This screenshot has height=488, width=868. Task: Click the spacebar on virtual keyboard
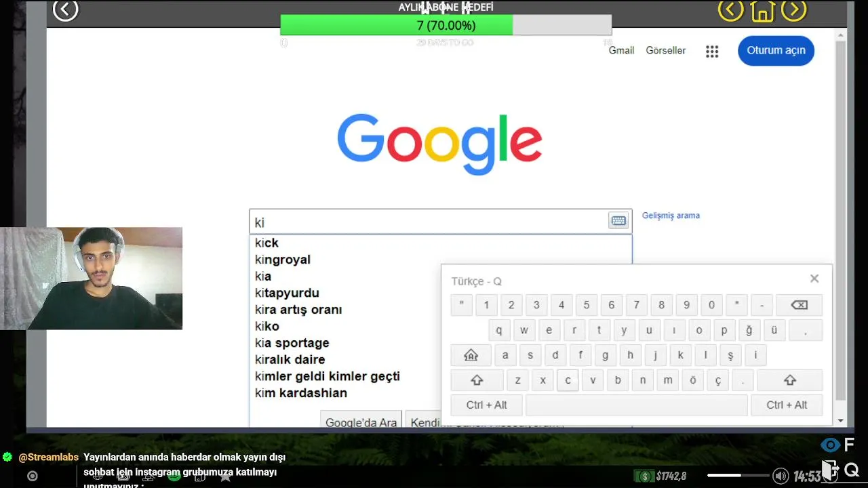coord(636,405)
